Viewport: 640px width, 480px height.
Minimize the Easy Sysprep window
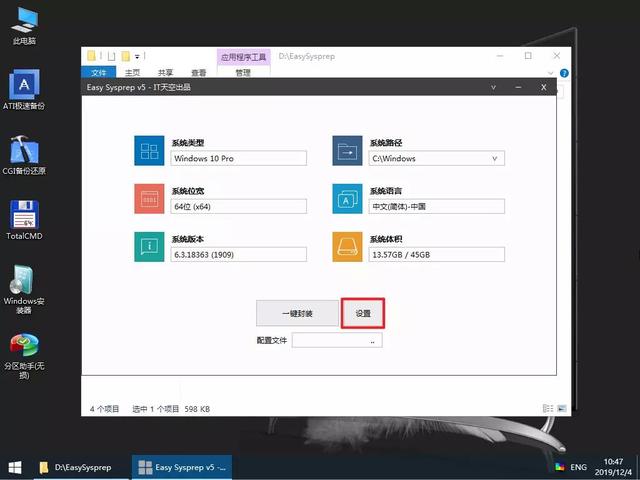point(518,87)
